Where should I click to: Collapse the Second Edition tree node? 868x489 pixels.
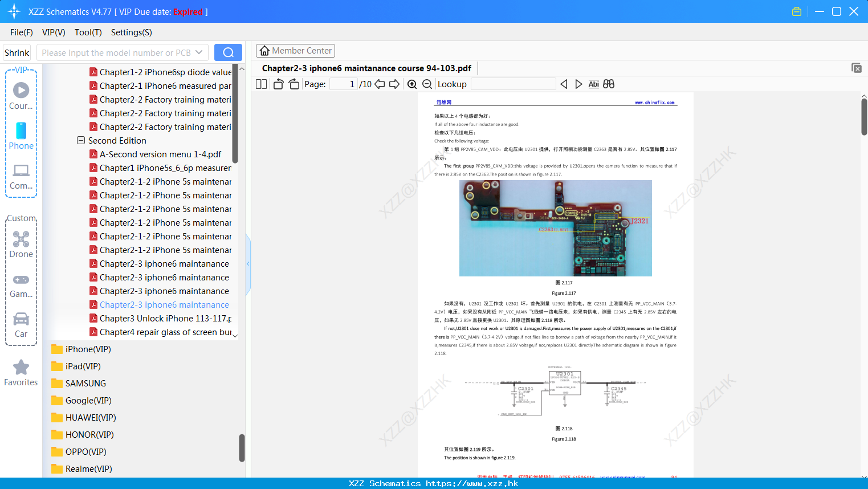coord(81,140)
